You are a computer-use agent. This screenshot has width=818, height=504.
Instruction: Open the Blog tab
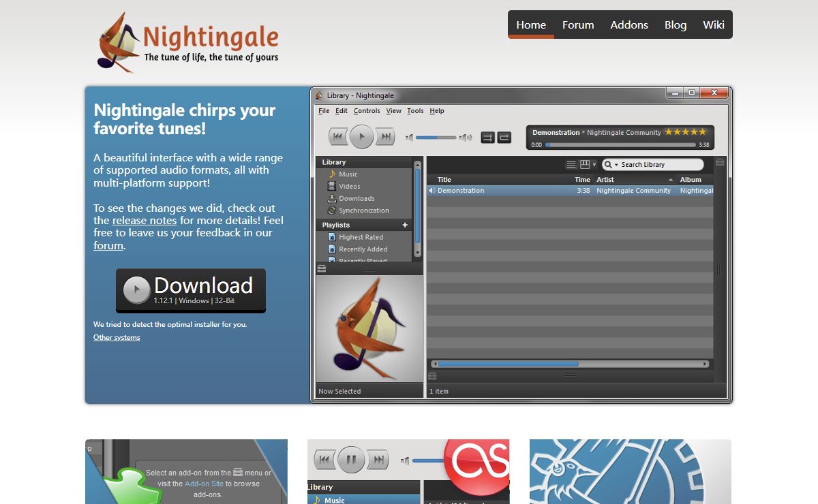point(676,25)
